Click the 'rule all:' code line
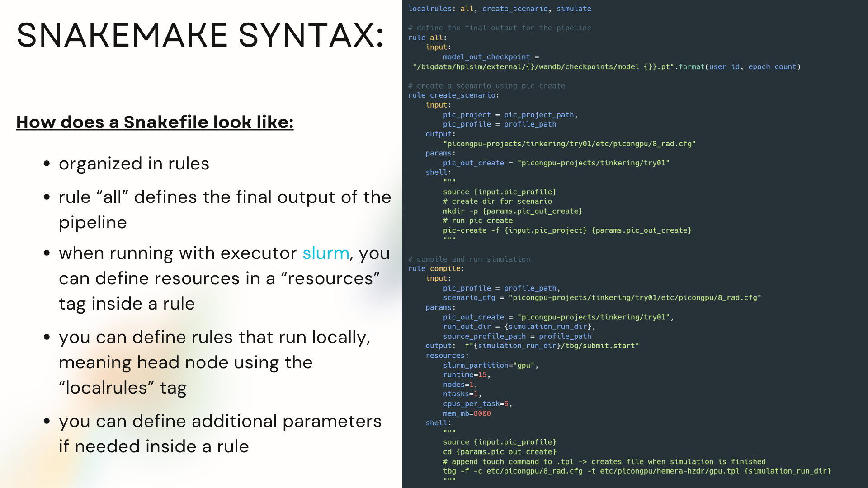 [x=427, y=38]
